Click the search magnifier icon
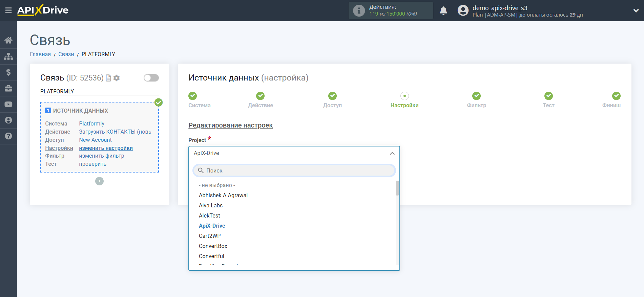Screen dimensions: 644x297 (201, 170)
